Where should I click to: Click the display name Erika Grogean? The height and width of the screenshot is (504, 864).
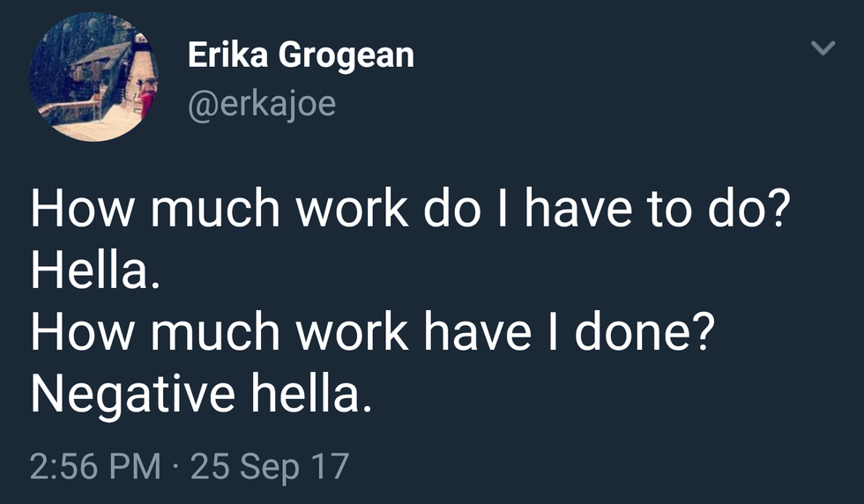(301, 56)
